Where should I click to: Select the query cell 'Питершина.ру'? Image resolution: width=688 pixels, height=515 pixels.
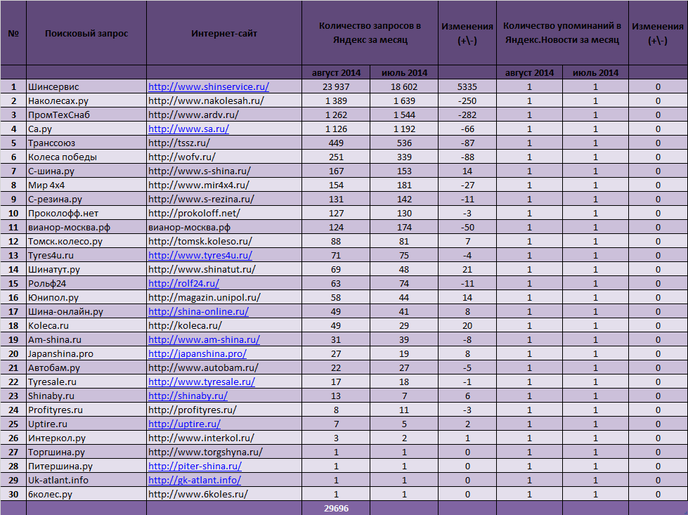(x=86, y=466)
